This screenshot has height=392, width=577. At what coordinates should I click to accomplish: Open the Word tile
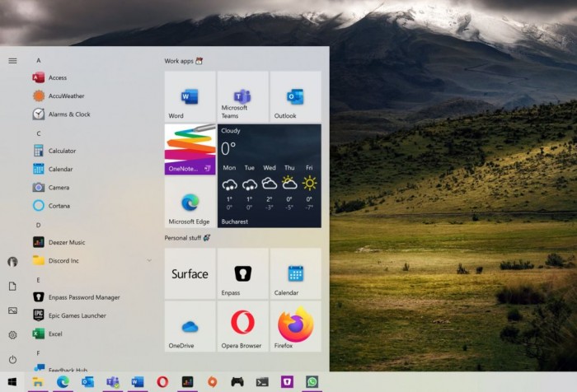pyautogui.click(x=190, y=96)
